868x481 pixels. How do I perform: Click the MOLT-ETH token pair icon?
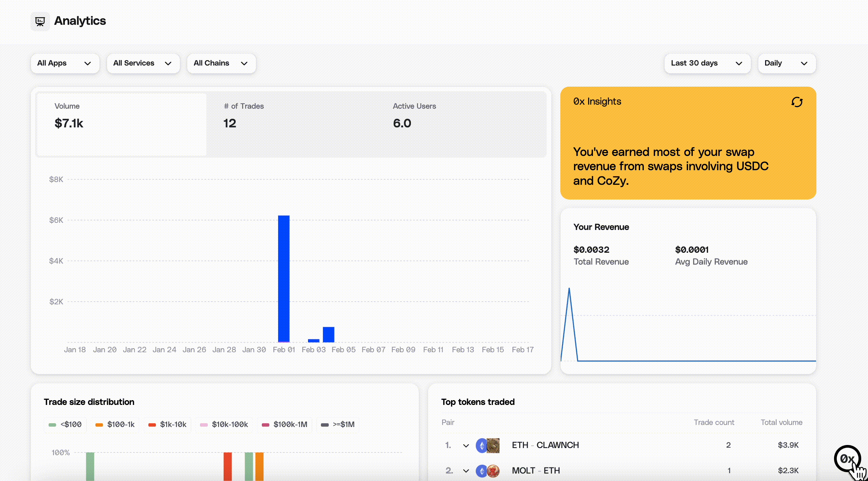point(488,471)
